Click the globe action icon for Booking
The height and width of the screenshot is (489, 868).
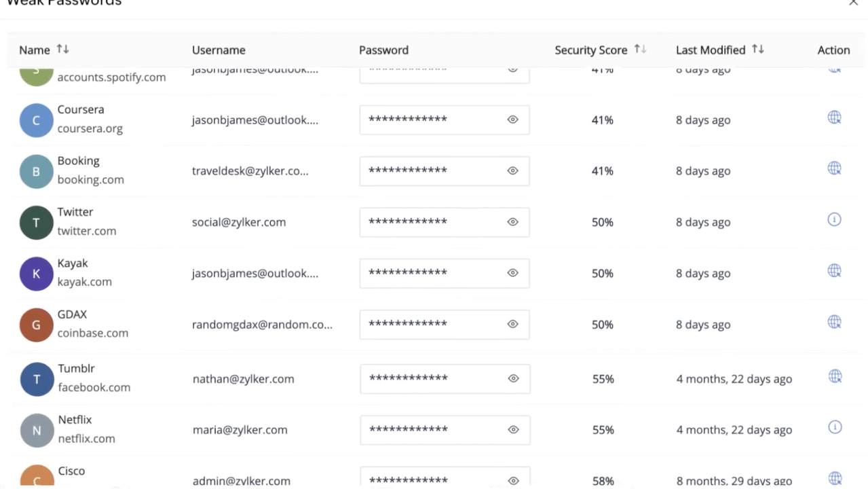tap(834, 168)
